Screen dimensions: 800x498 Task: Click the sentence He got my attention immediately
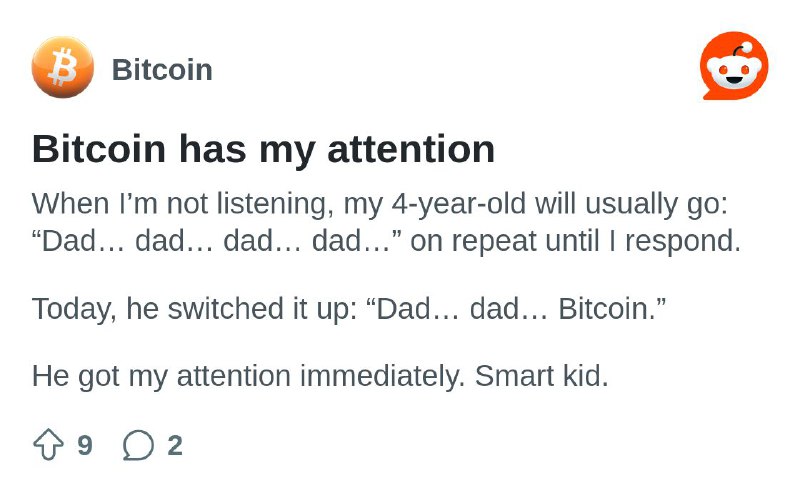pos(248,377)
